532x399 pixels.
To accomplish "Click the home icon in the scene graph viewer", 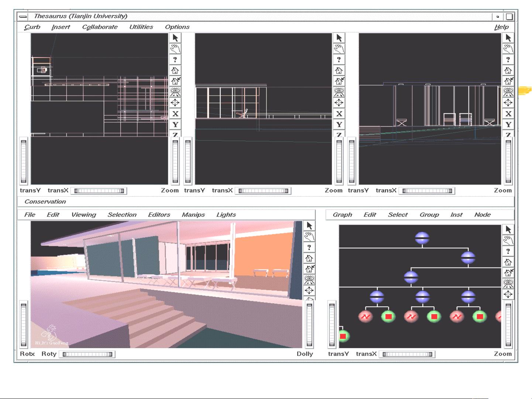I will (x=508, y=262).
